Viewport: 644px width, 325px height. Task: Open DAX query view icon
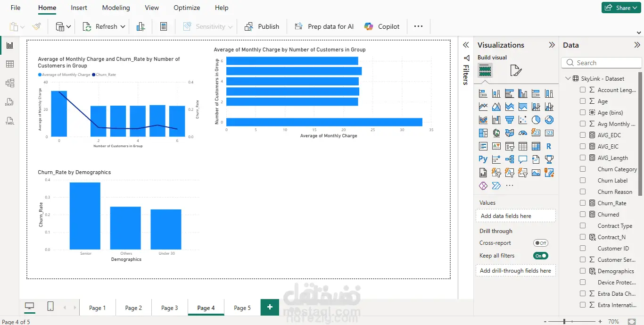click(9, 102)
